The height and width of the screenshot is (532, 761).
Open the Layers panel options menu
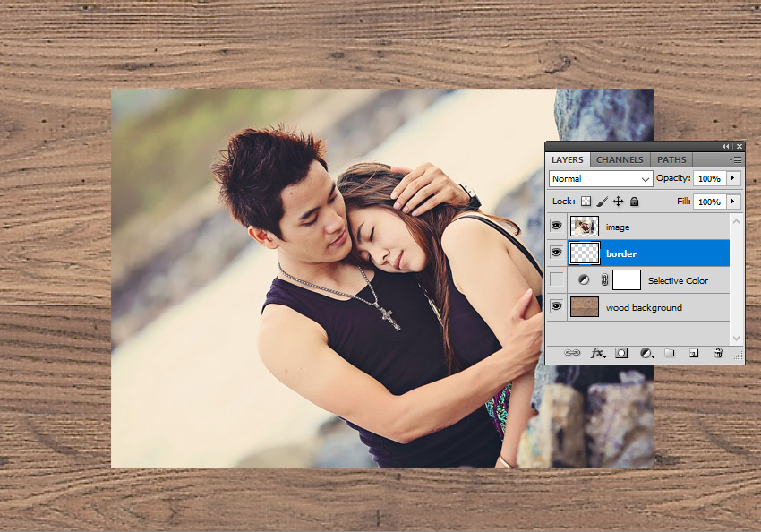(x=735, y=159)
